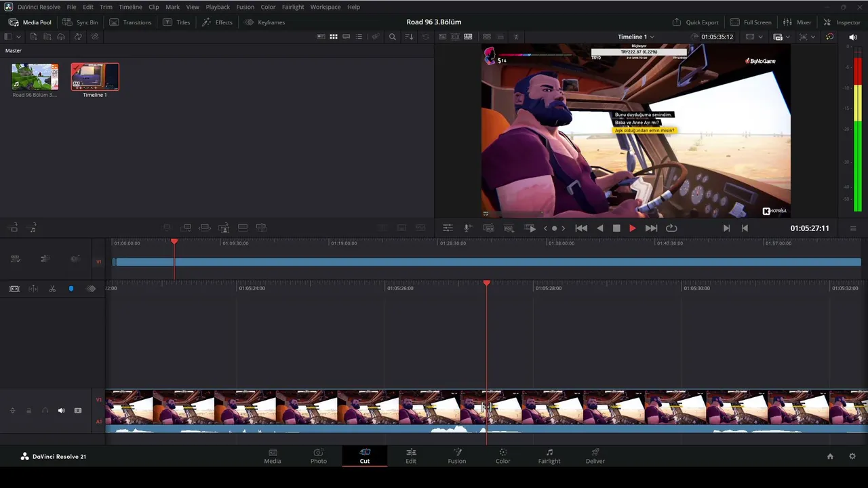Screen dimensions: 868x488
Task: Open viewer tools sliders icon
Action: click(448, 228)
